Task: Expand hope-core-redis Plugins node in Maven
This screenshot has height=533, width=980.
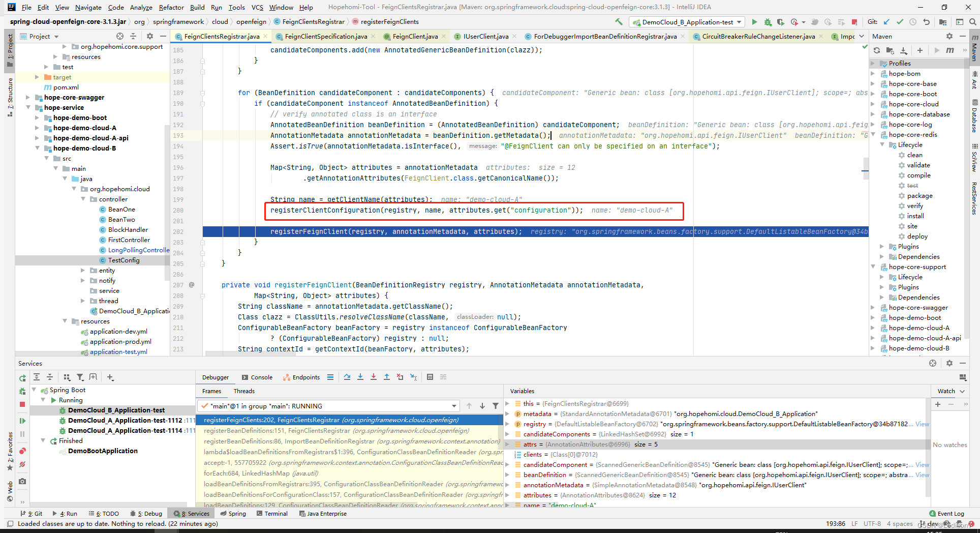Action: 882,246
